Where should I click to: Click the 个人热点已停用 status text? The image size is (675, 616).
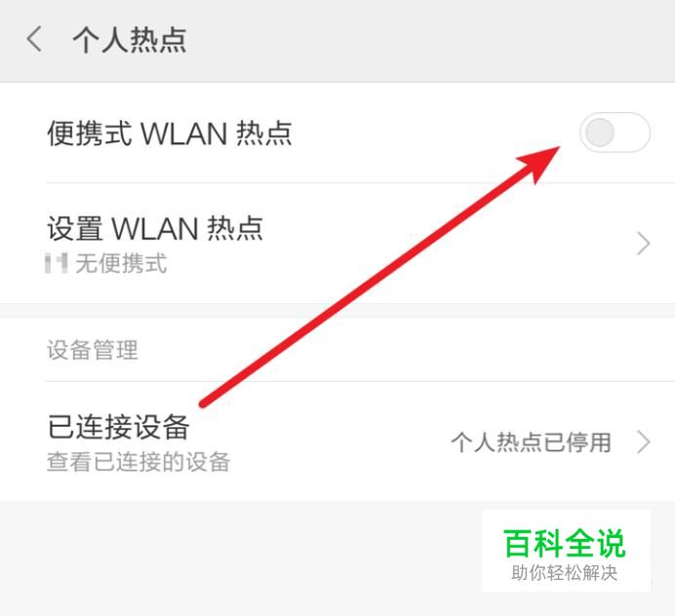532,443
